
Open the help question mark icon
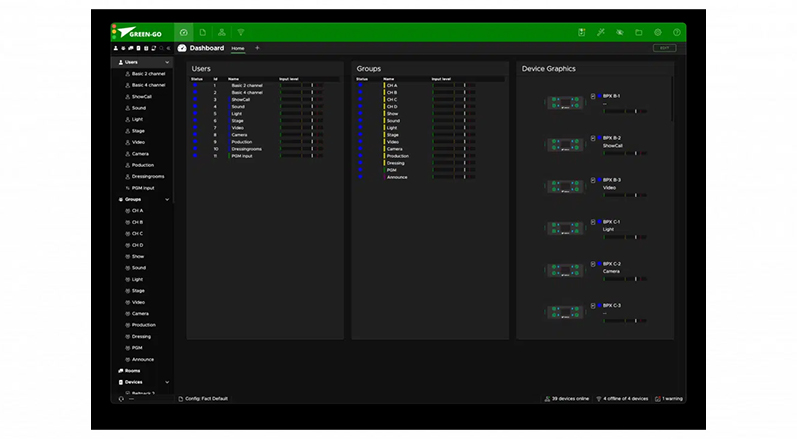[x=677, y=33]
